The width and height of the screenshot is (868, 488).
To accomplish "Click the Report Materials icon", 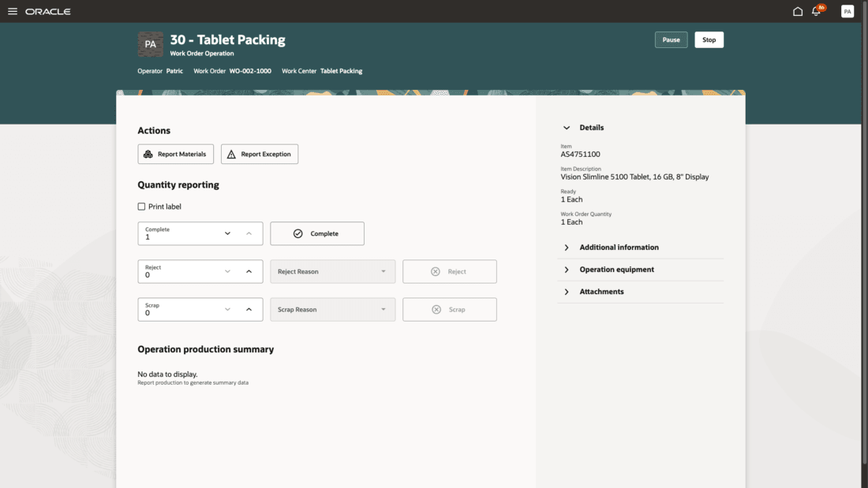I will (149, 154).
